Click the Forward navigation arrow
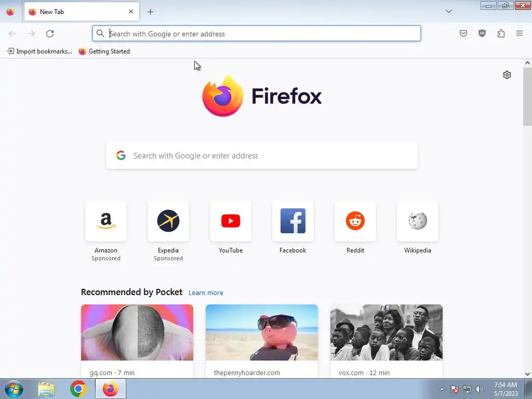 pyautogui.click(x=31, y=34)
